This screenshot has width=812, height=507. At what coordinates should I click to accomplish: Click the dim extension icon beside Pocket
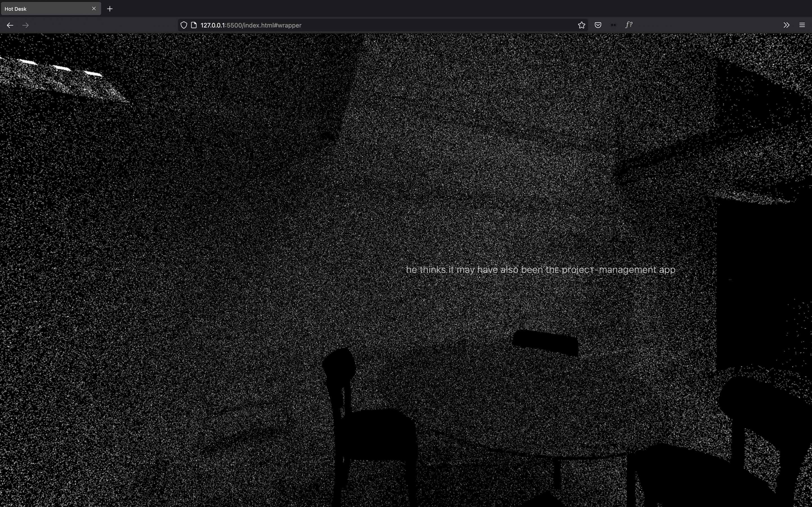click(x=613, y=25)
